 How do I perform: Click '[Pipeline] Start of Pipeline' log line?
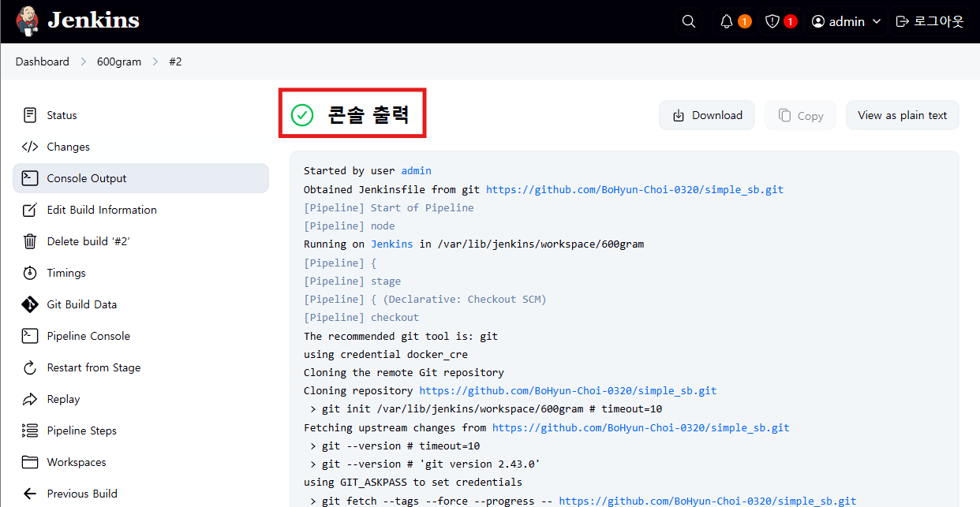pos(389,207)
